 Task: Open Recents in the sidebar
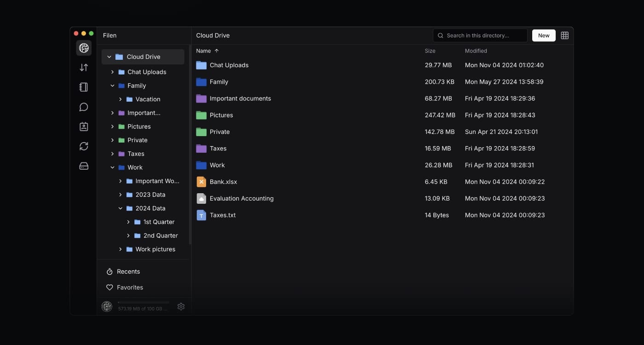128,272
